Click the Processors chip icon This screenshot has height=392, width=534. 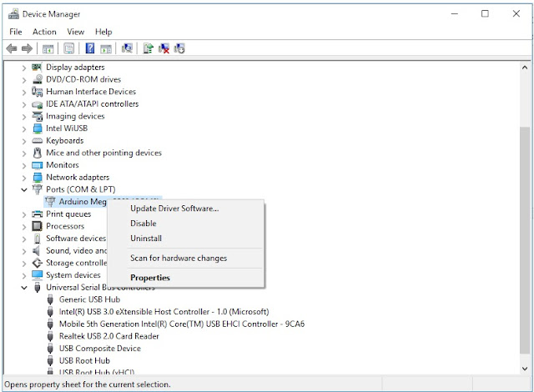37,226
